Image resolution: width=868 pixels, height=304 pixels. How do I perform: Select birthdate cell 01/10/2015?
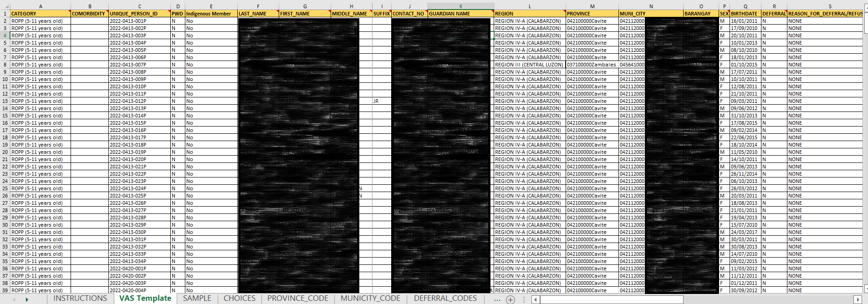(745, 65)
